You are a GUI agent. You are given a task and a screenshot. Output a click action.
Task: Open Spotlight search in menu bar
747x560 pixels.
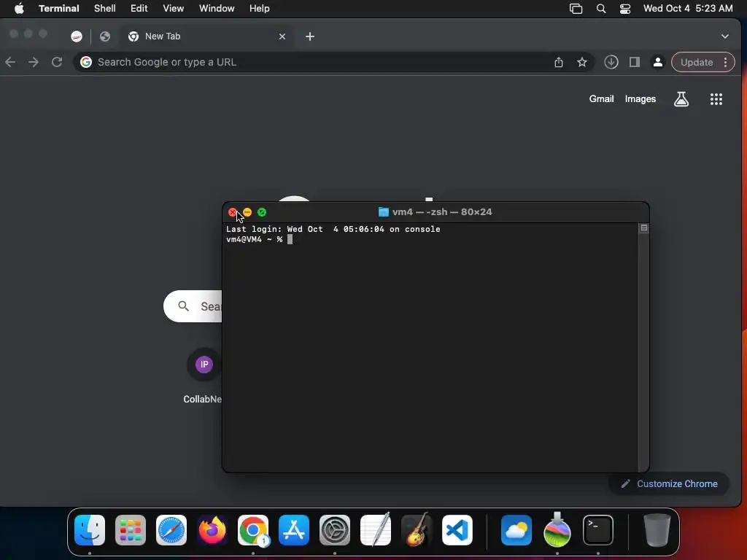click(601, 9)
